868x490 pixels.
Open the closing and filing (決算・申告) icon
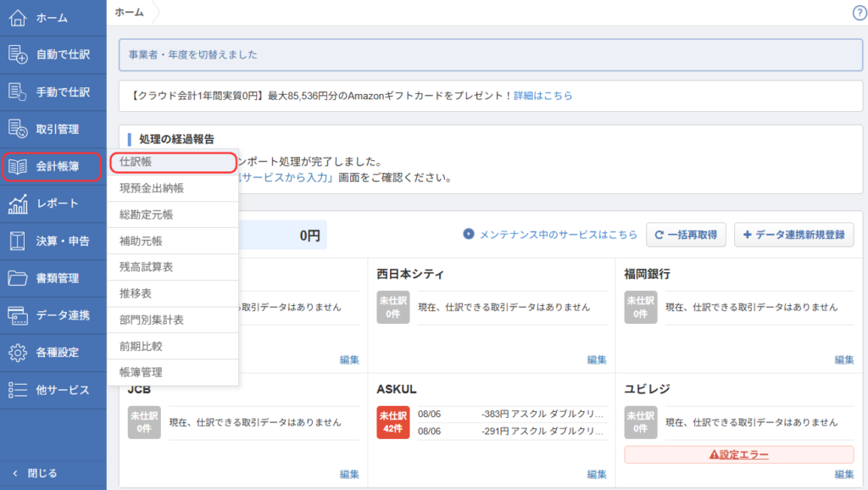click(18, 241)
